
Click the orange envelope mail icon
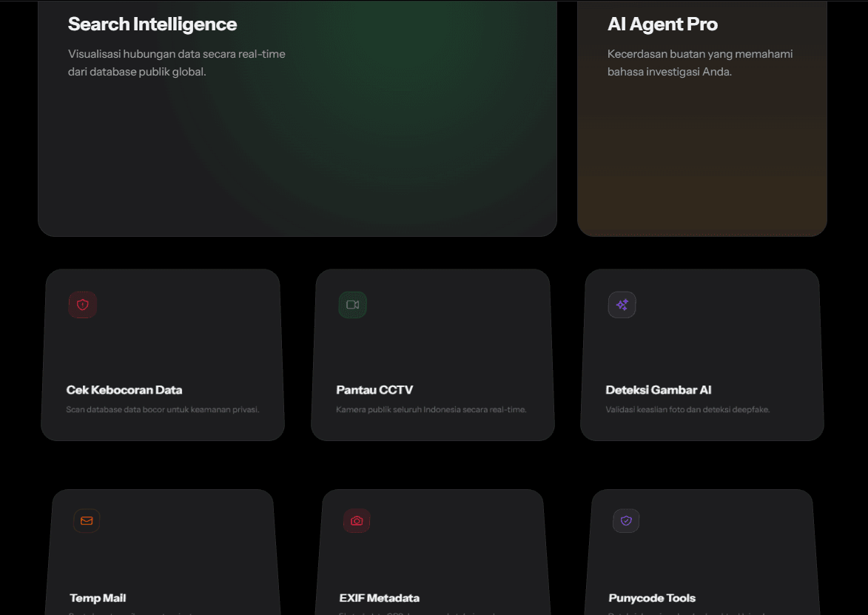point(87,521)
